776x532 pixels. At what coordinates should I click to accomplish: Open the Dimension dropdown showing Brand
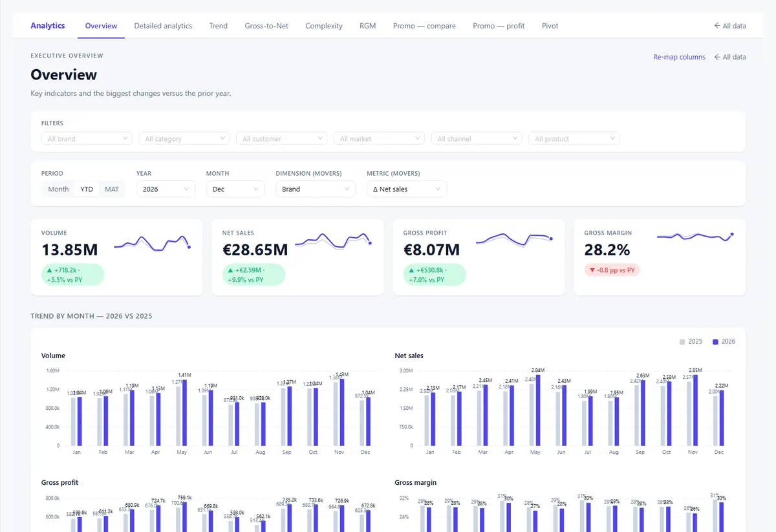(316, 189)
